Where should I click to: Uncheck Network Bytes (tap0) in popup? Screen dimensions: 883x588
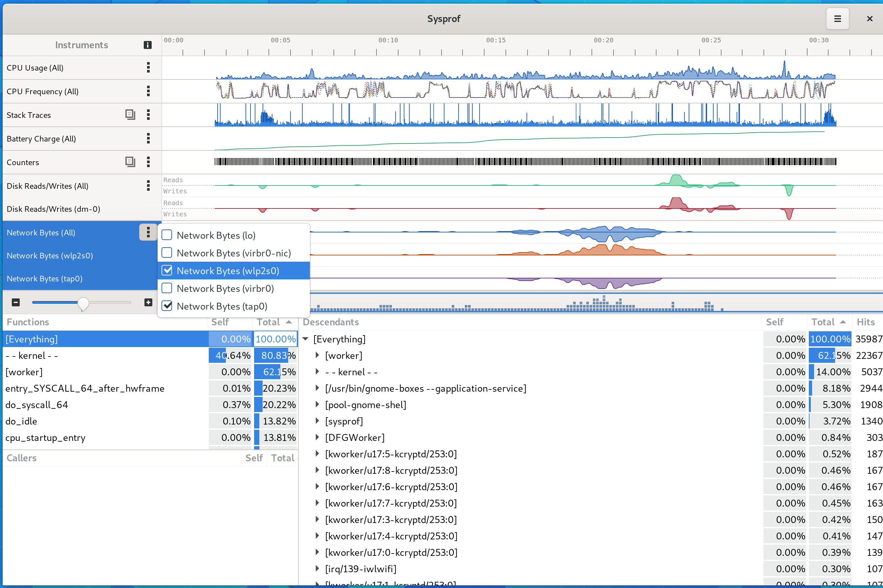pos(167,306)
